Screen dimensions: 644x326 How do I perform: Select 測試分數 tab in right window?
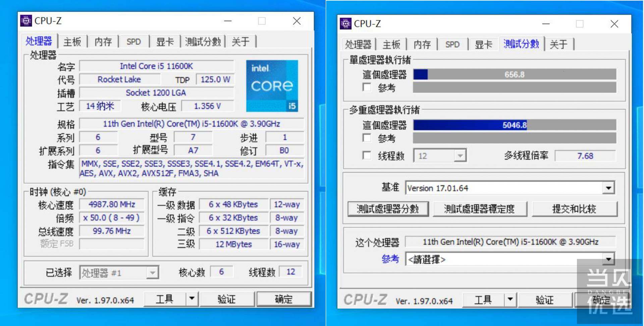[521, 44]
